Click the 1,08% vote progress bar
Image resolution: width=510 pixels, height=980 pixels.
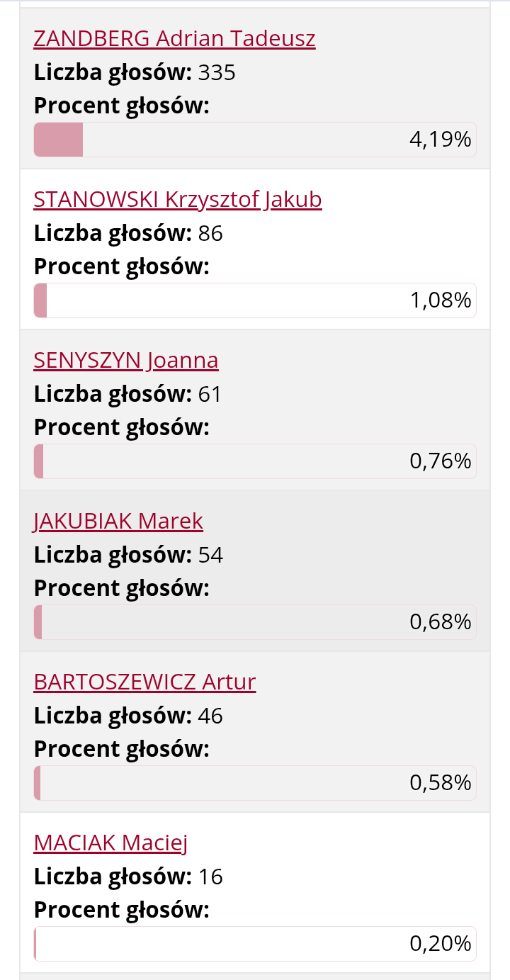[x=255, y=300]
